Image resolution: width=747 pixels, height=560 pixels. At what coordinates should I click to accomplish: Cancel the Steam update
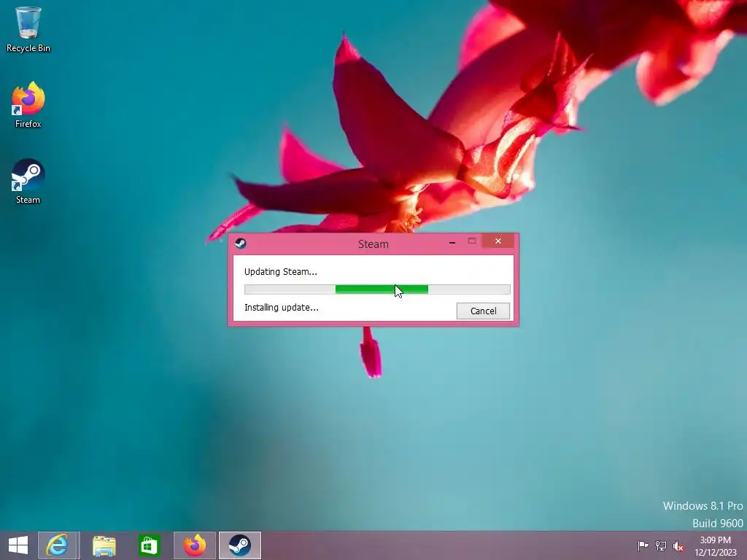[x=483, y=311]
